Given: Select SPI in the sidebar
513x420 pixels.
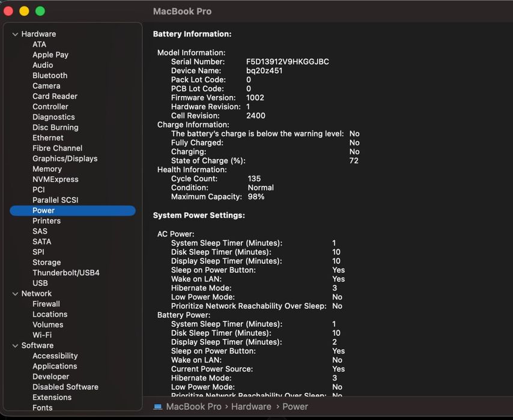Looking at the screenshot, I should pyautogui.click(x=38, y=252).
